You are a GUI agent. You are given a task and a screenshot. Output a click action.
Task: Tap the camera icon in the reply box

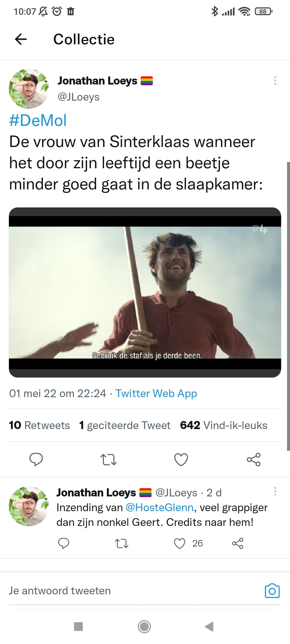coord(272,591)
